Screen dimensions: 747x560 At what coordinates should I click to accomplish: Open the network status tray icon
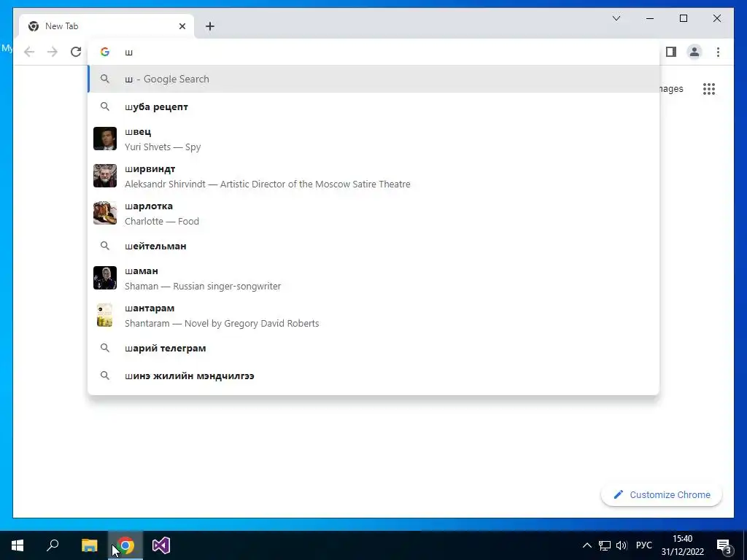tap(605, 545)
